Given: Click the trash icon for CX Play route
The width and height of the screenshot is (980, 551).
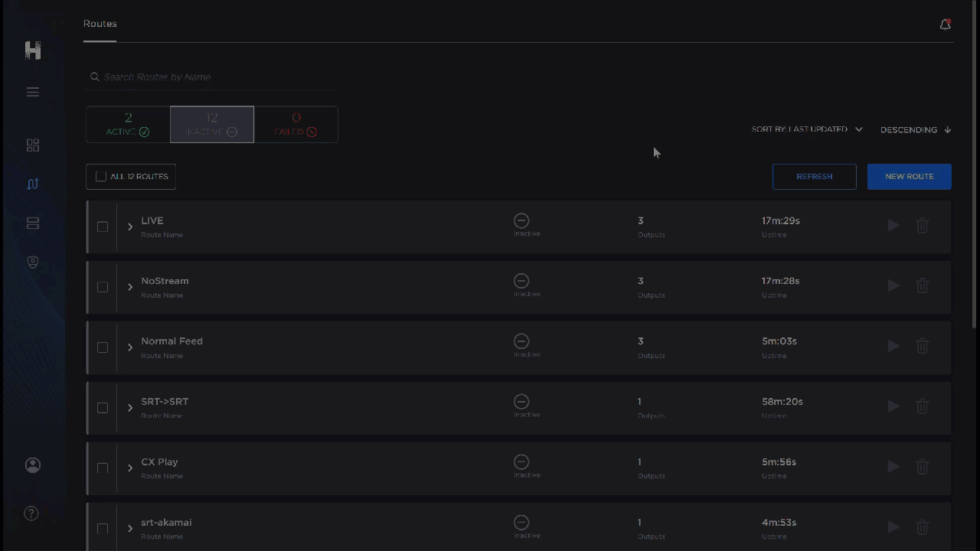Looking at the screenshot, I should click(x=923, y=467).
